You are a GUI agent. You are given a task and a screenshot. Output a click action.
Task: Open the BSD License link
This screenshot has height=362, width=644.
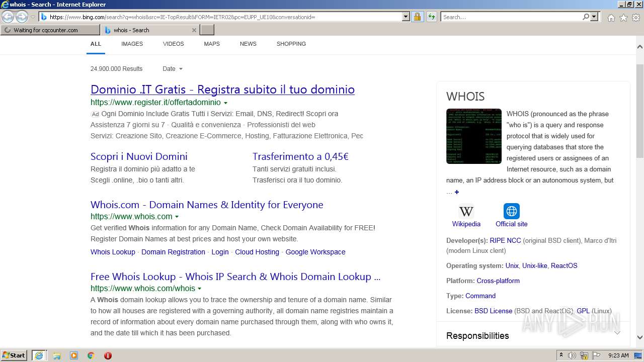[x=493, y=311]
